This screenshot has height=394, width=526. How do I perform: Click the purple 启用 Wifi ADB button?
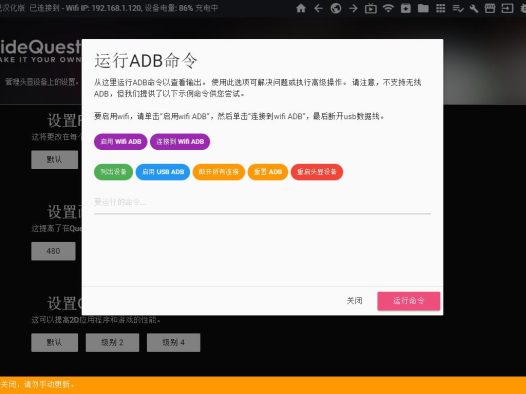coord(120,142)
